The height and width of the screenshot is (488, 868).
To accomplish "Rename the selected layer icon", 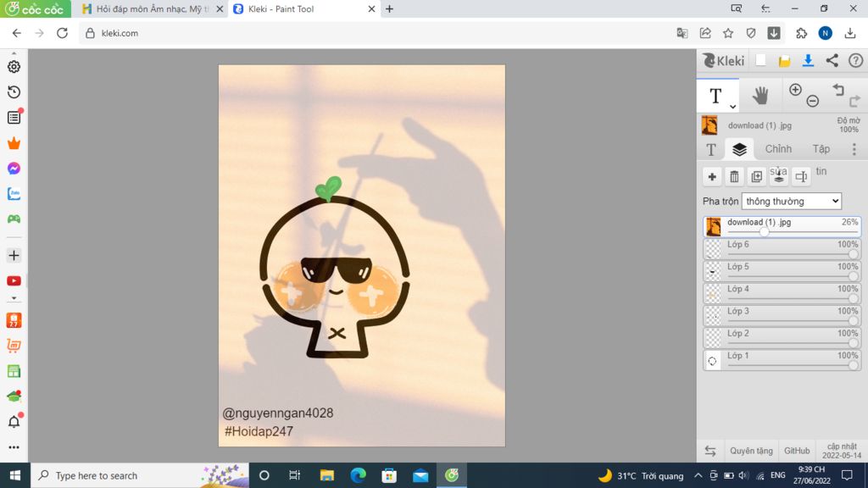I will point(801,176).
